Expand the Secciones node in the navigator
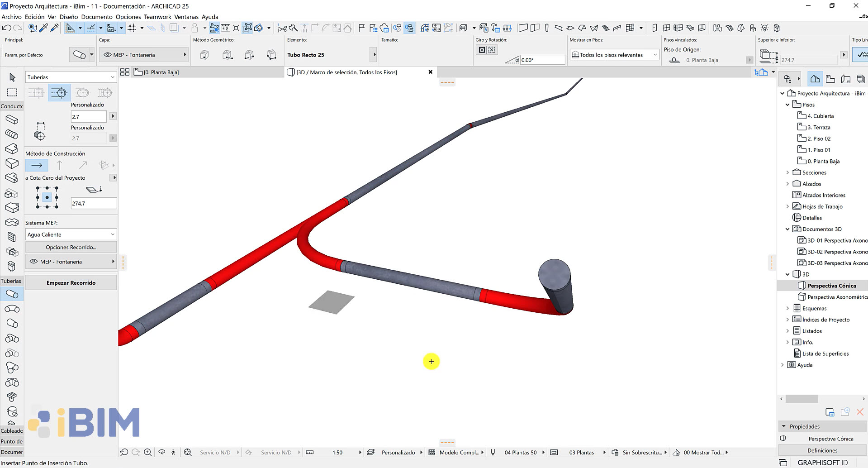Image resolution: width=868 pixels, height=468 pixels. [788, 172]
